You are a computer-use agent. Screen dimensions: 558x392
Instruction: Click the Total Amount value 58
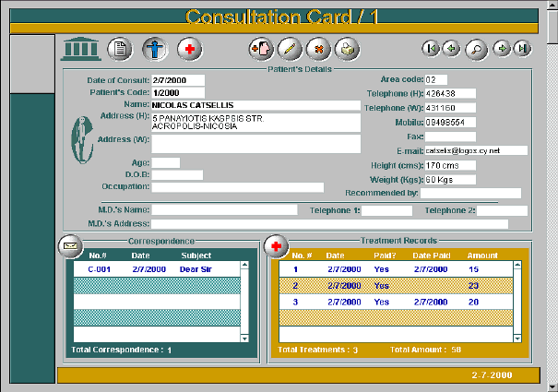(457, 350)
